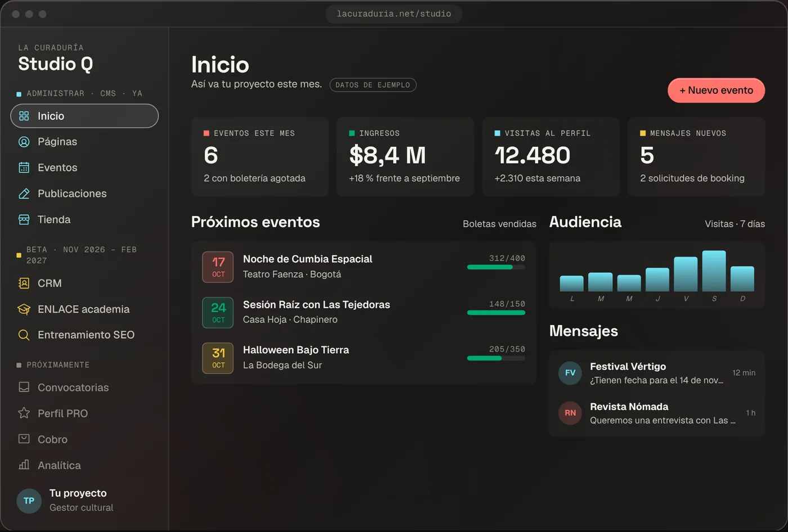Open the Inicio menu item
788x532 pixels.
coord(84,116)
